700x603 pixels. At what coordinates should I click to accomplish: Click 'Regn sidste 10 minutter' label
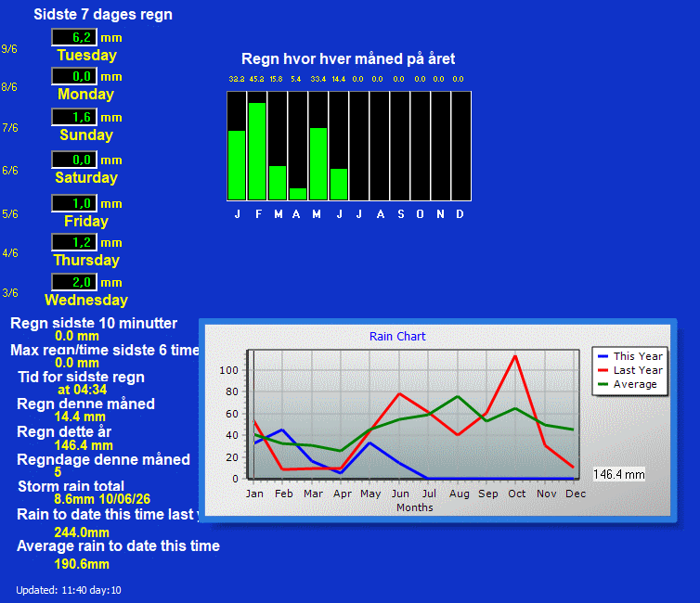[x=94, y=323]
